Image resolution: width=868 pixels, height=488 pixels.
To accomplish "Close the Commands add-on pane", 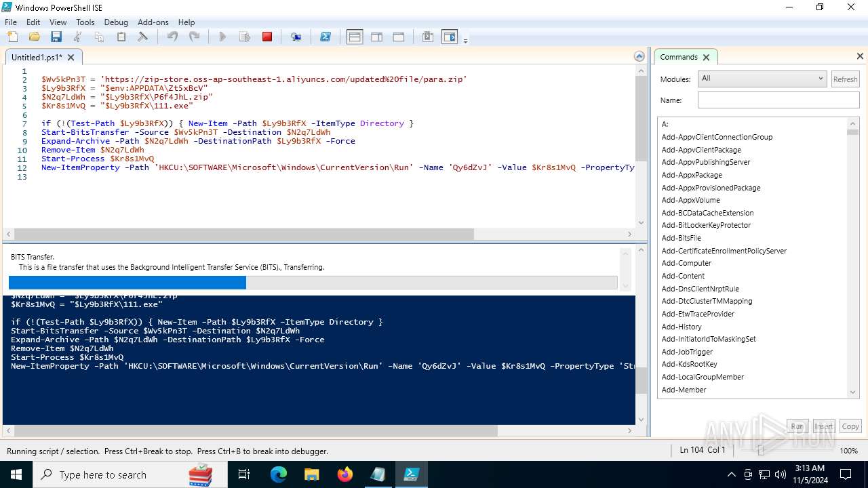I will point(860,57).
